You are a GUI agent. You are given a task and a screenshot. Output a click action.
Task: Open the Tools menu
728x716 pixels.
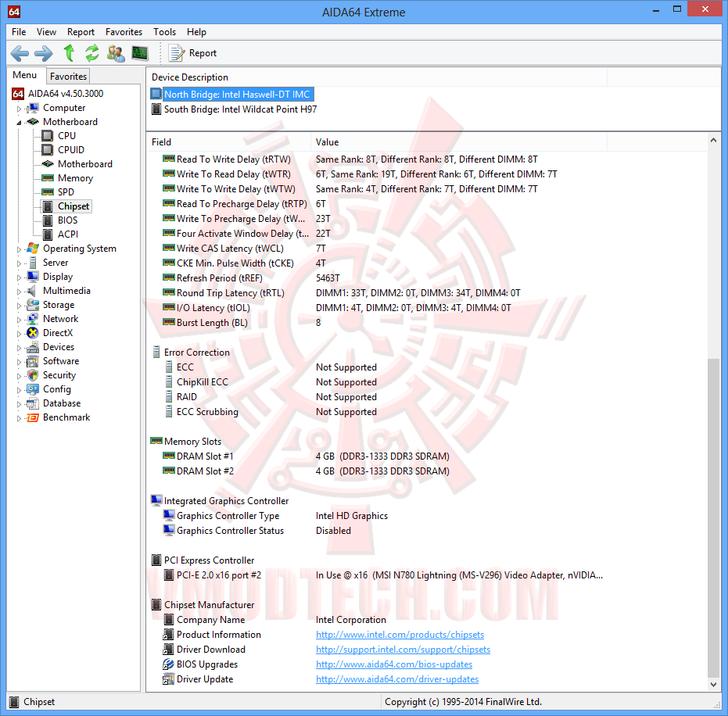[x=165, y=32]
